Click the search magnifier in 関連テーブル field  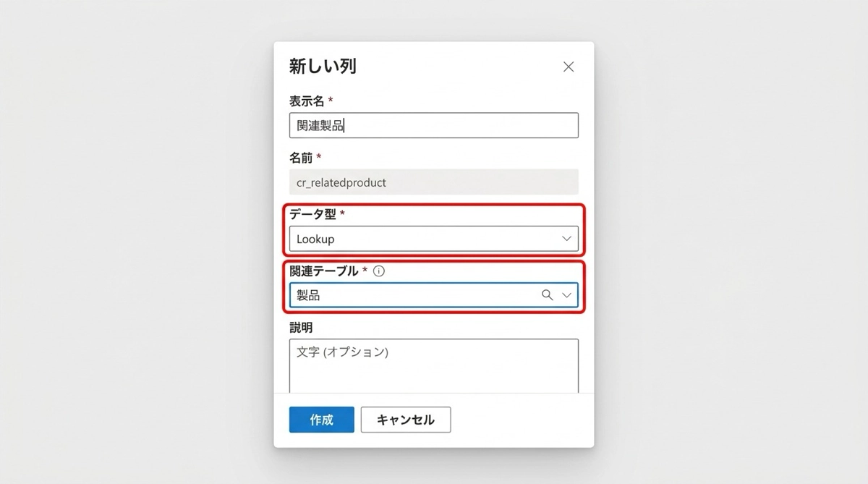(547, 295)
